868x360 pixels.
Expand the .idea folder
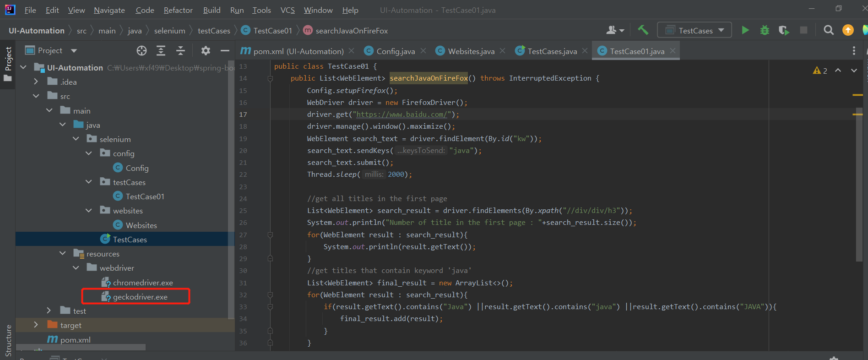click(36, 82)
